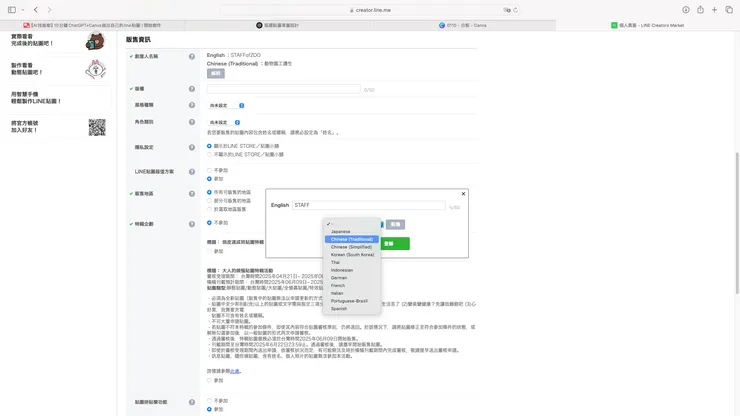Click the Cony rabbit sticker image
Viewport: 740px width, 416px height.
point(96,69)
